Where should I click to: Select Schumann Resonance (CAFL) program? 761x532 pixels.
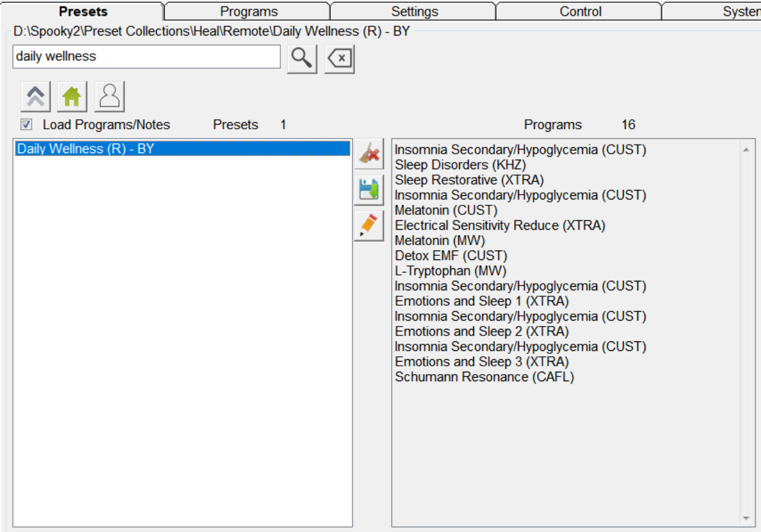coord(484,377)
